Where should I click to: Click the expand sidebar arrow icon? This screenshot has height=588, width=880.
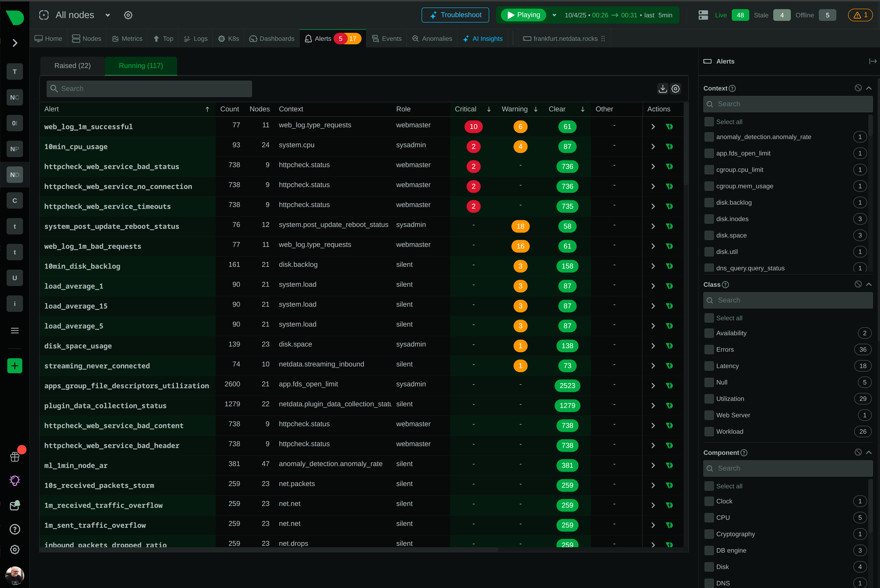coord(15,43)
